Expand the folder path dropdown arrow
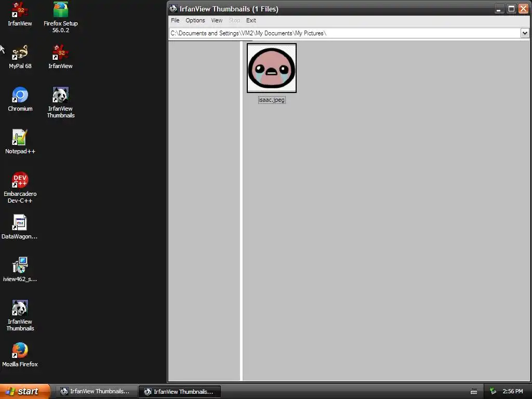 525,33
